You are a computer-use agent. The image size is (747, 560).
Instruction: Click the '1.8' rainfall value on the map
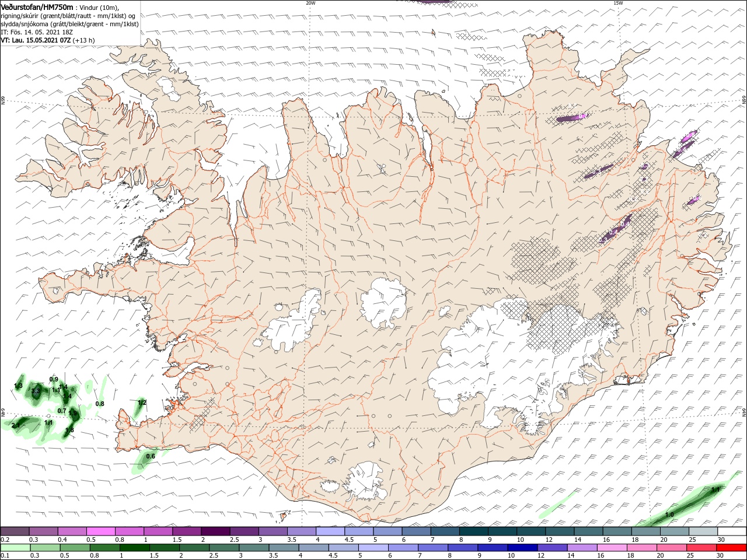tap(69, 430)
